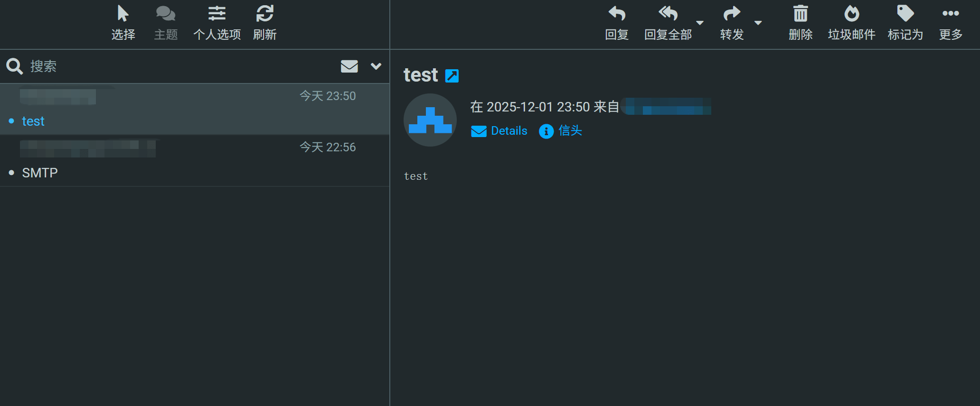980x406 pixels.
Task: Expand the search options chevron
Action: tap(376, 66)
